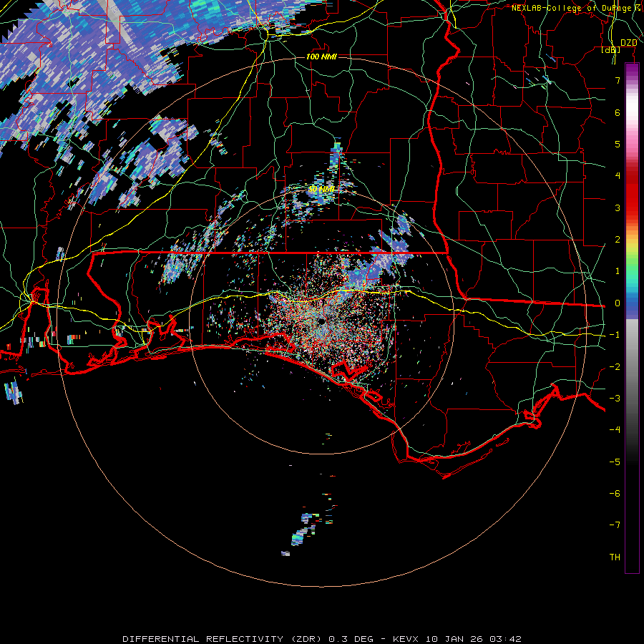Image resolution: width=644 pixels, height=644 pixels.
Task: Click the 3 value on color scale
Action: point(618,208)
